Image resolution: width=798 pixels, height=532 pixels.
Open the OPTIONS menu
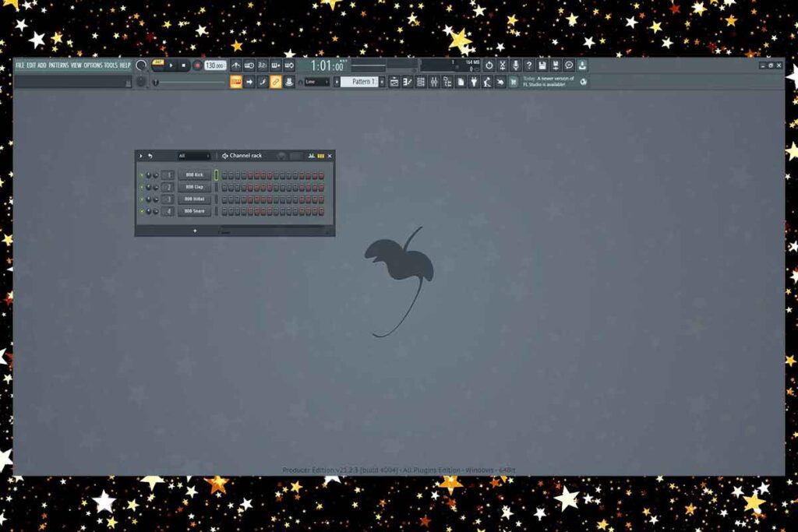(x=93, y=65)
